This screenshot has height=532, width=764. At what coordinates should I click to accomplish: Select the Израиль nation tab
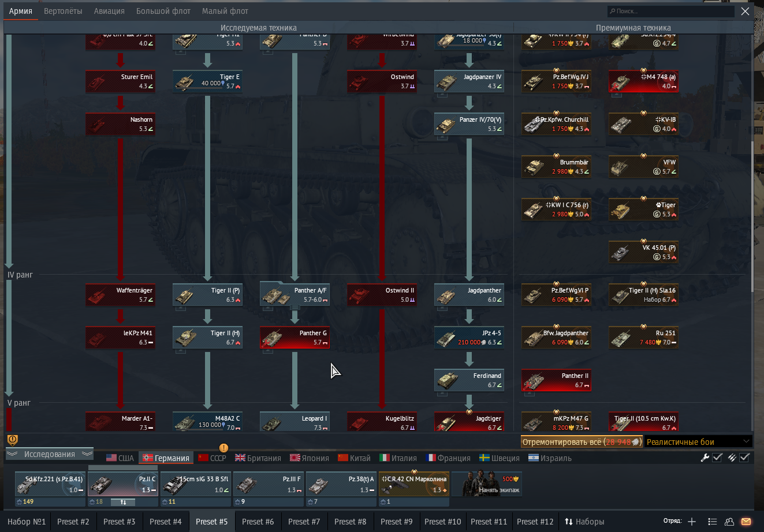[550, 458]
